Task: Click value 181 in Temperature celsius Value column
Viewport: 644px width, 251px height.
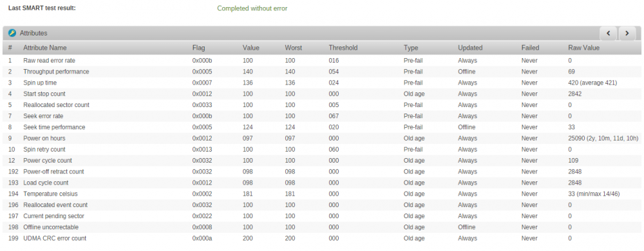Action: 248,194
